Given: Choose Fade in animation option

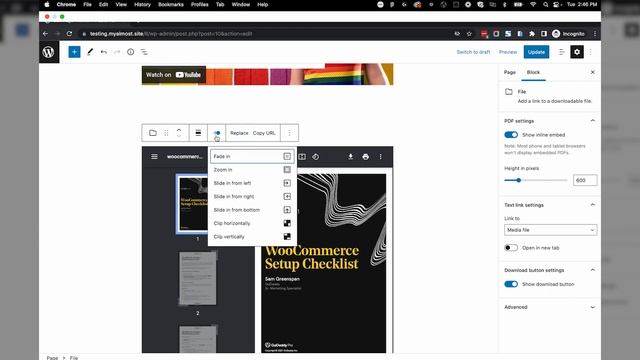Looking at the screenshot, I should [252, 156].
